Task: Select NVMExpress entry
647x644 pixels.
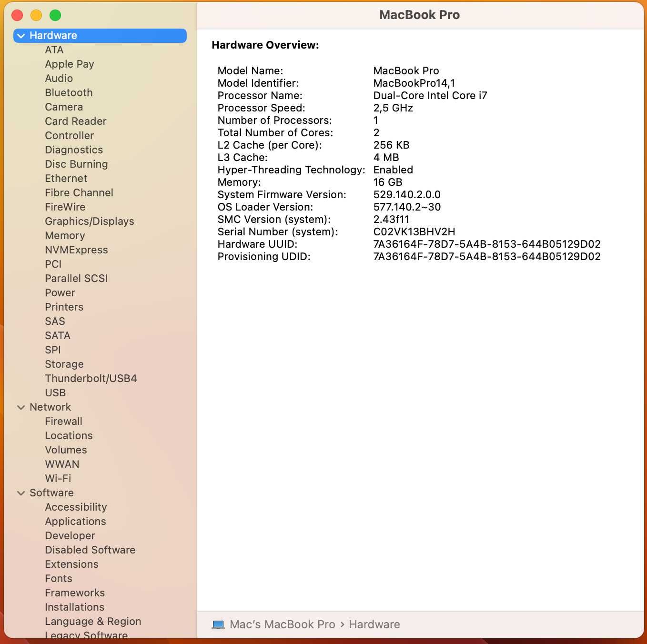Action: [76, 250]
